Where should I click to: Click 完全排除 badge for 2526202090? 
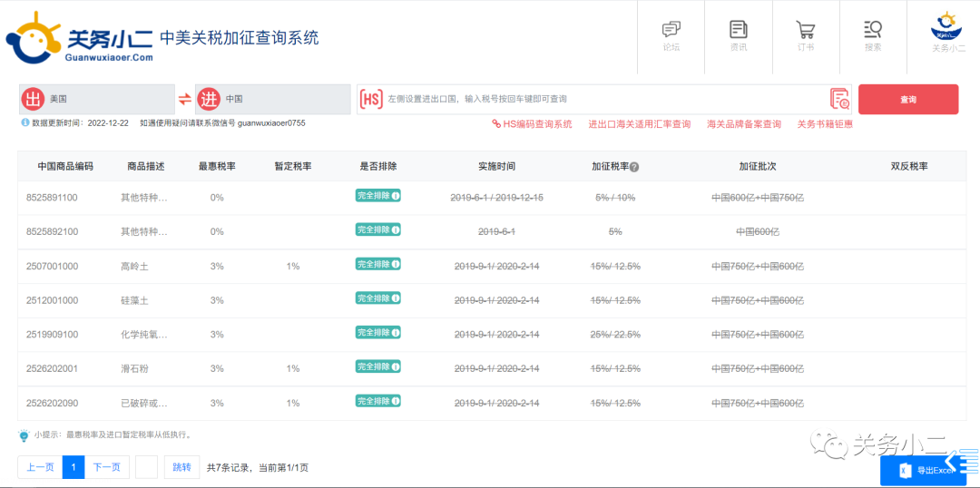pos(378,401)
